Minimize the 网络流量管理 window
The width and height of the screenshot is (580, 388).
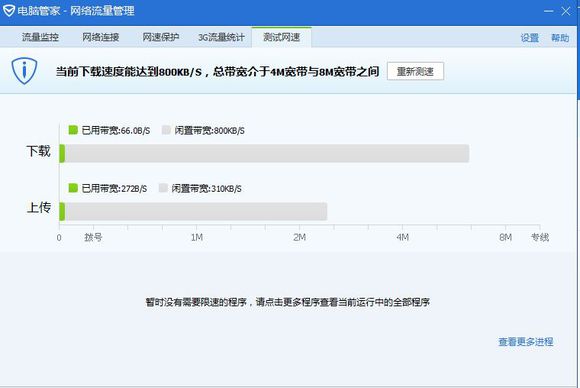[x=549, y=11]
